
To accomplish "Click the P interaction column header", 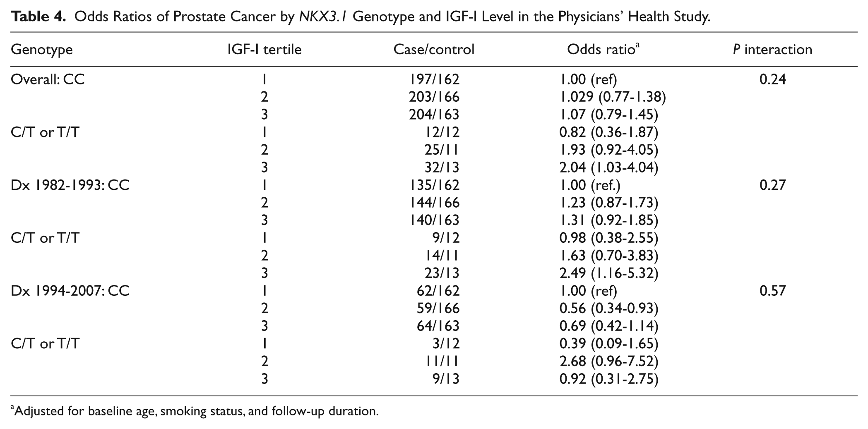I will tap(772, 49).
